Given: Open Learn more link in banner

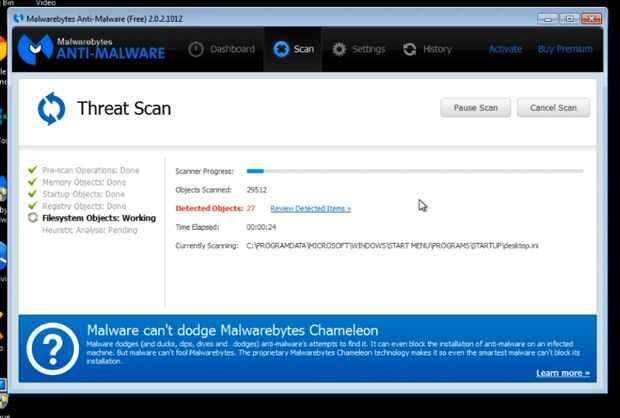Looking at the screenshot, I should (x=563, y=373).
